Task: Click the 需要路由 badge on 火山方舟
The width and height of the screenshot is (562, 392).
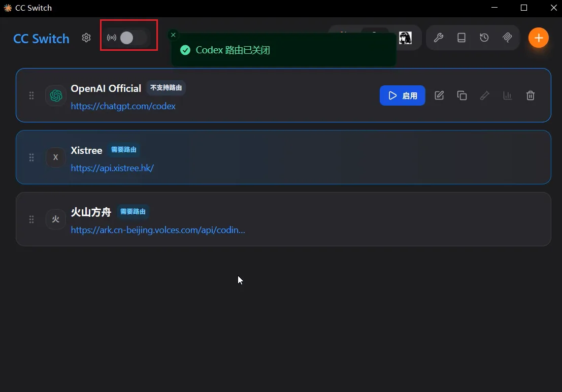Action: [x=133, y=212]
